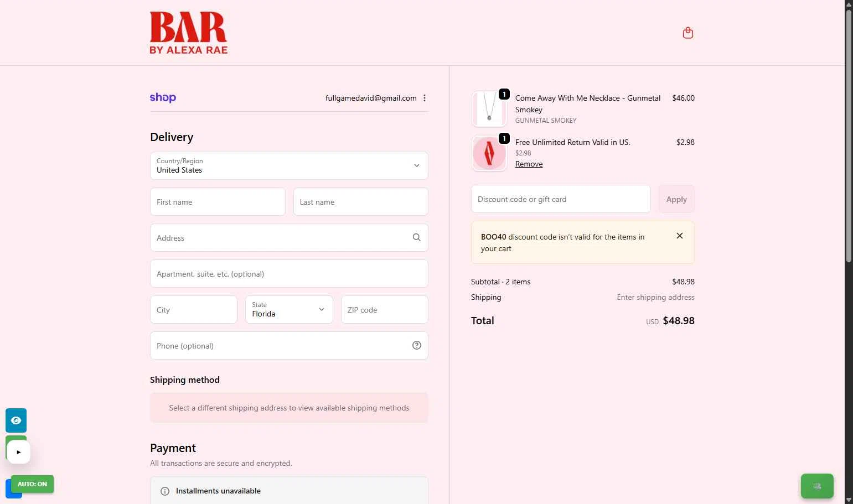Focus the Last name field
This screenshot has height=504, width=853.
pyautogui.click(x=361, y=201)
